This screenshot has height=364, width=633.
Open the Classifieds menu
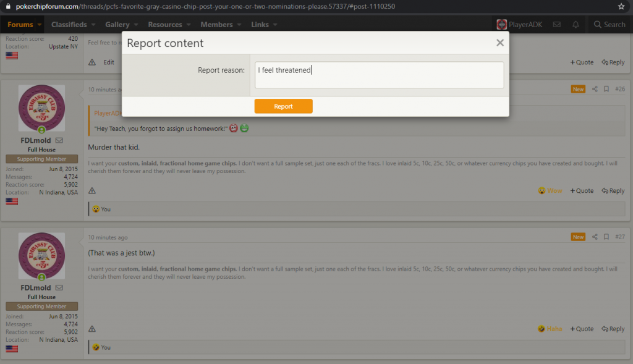[69, 25]
